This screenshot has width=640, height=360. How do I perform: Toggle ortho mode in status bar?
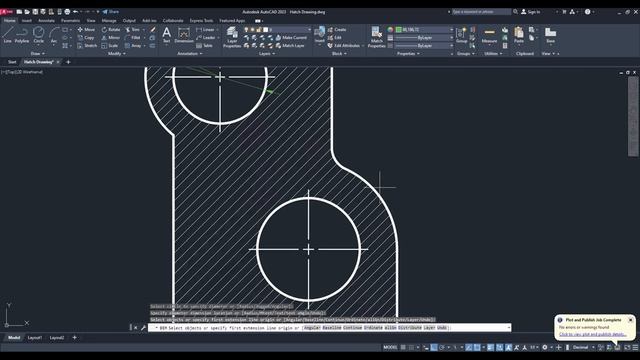click(434, 347)
